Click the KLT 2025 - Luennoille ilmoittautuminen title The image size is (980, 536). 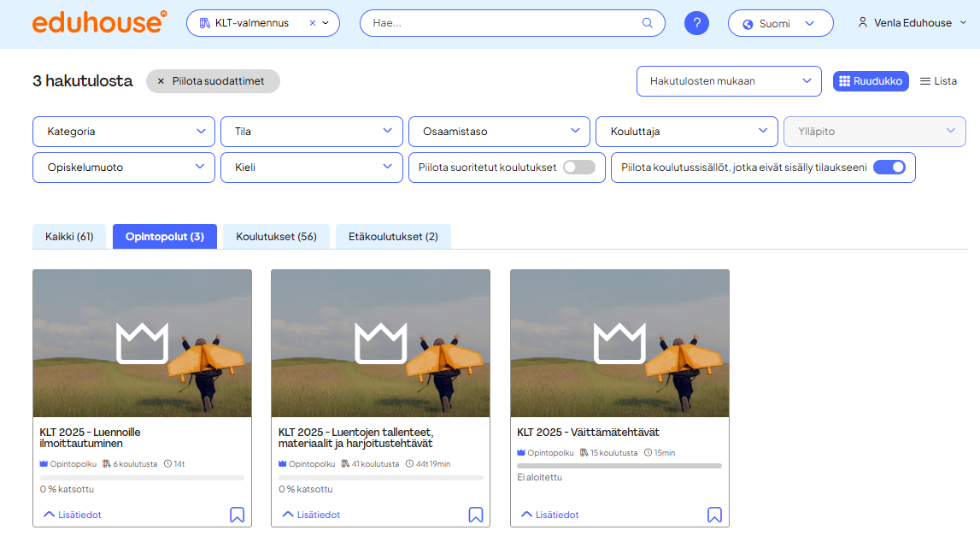click(90, 438)
